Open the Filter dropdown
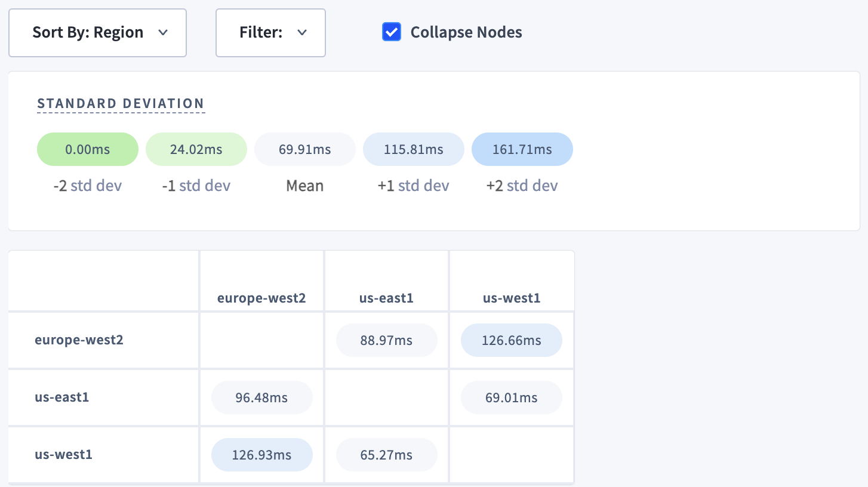Viewport: 868px width, 487px height. pos(270,33)
